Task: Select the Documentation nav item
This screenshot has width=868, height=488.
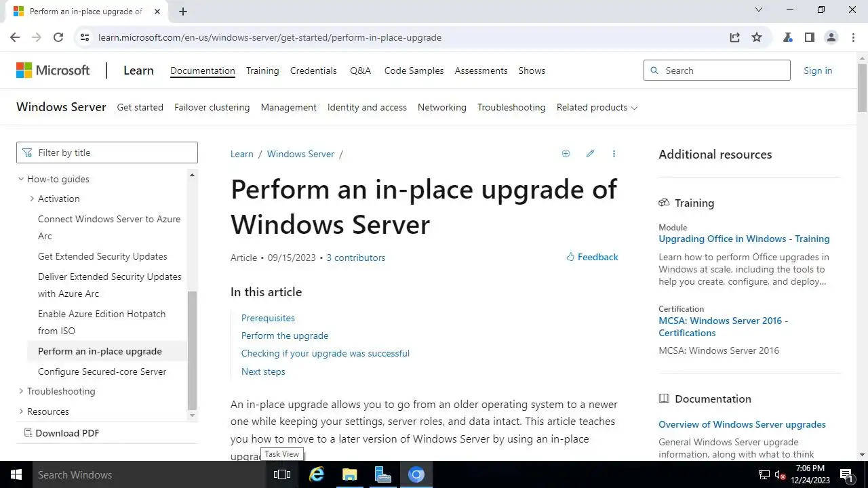Action: coord(203,70)
